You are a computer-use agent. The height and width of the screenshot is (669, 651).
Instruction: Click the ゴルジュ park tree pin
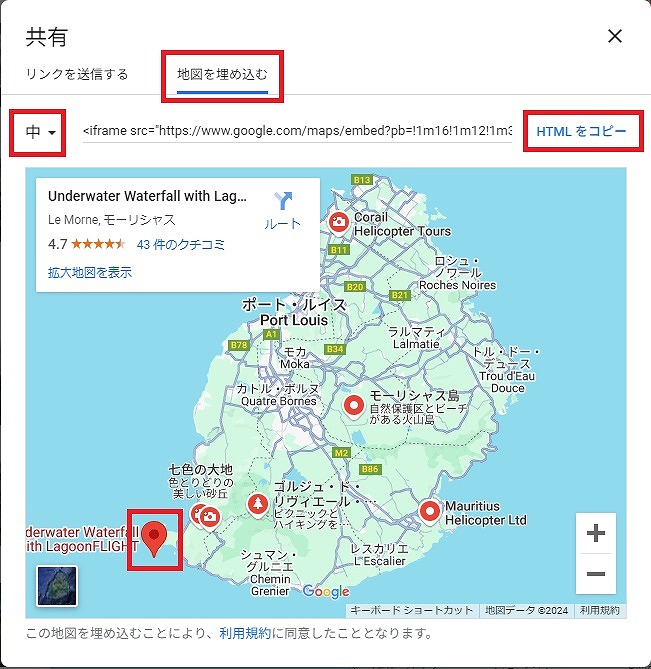point(257,505)
